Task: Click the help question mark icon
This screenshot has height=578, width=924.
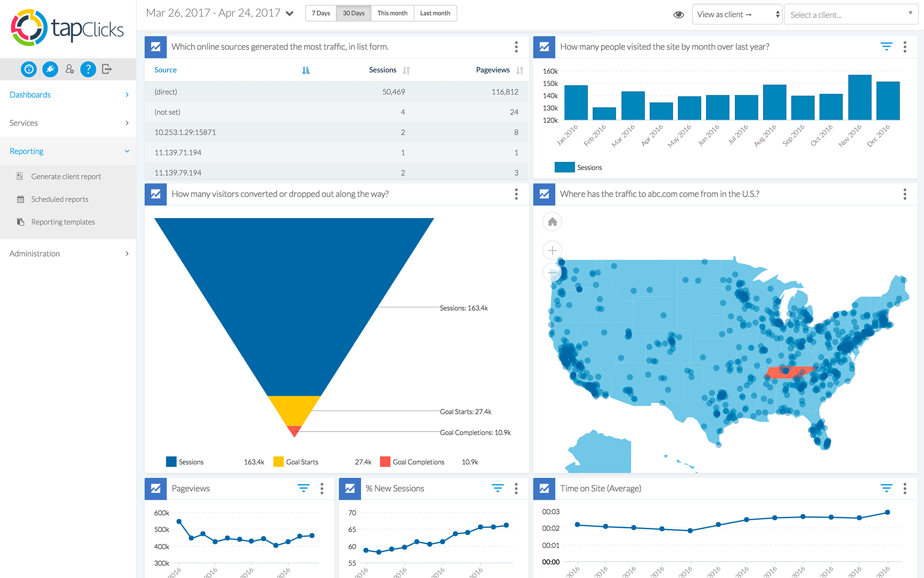Action: [88, 69]
